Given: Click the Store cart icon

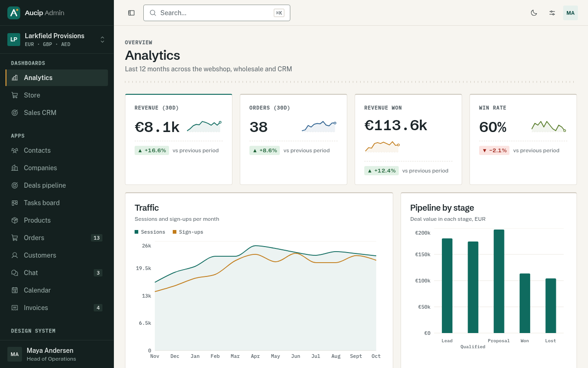Looking at the screenshot, I should click(15, 95).
